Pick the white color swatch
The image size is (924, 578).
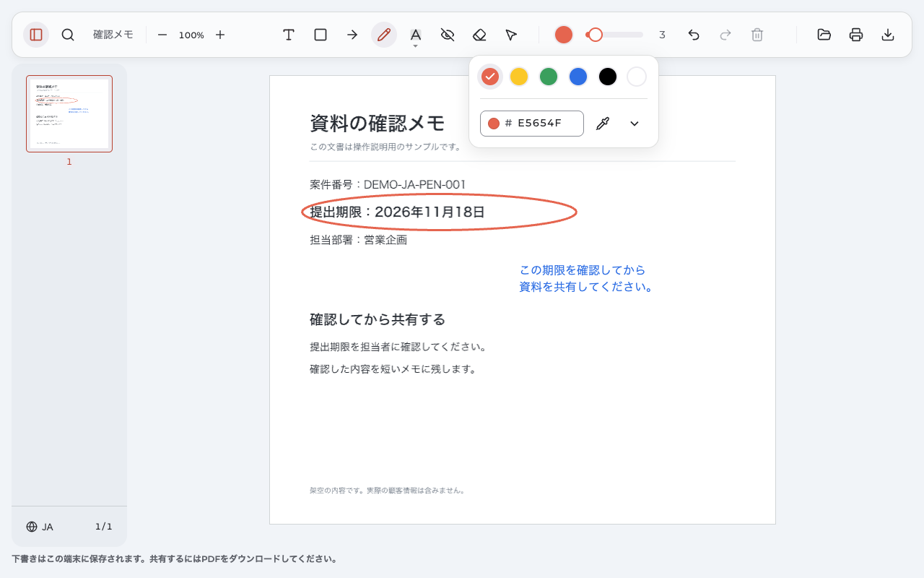click(637, 77)
